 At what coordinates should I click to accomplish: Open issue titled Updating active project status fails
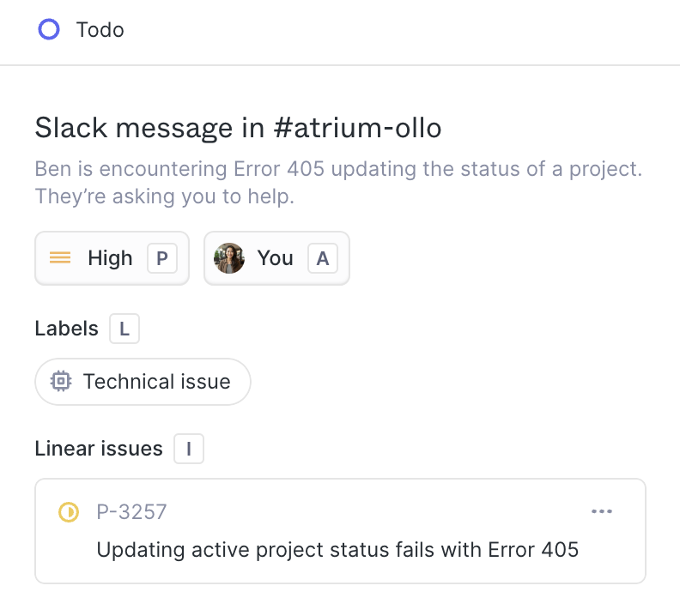point(337,549)
